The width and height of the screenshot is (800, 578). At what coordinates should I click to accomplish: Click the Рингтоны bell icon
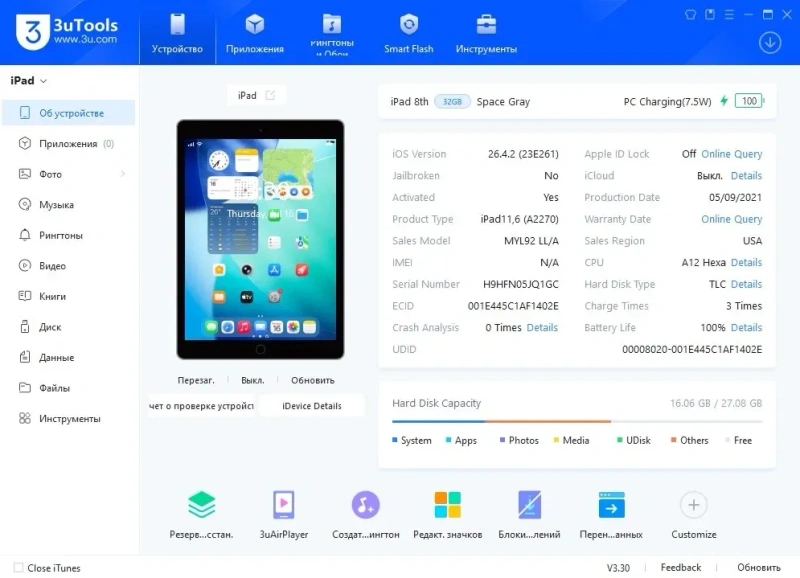click(x=24, y=235)
